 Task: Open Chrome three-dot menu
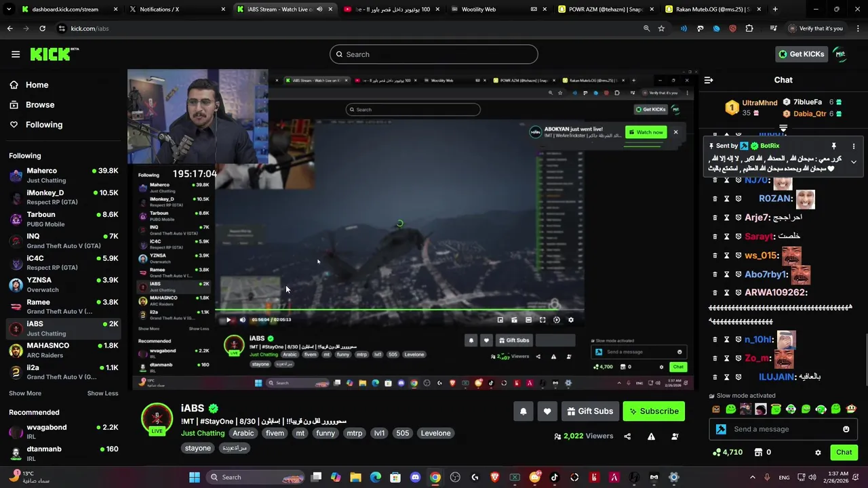point(857,28)
